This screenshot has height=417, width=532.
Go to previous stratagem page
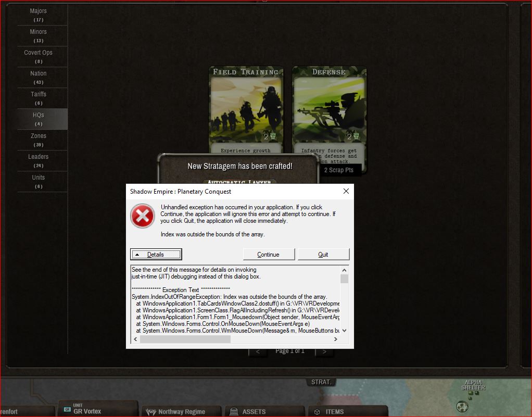258,351
